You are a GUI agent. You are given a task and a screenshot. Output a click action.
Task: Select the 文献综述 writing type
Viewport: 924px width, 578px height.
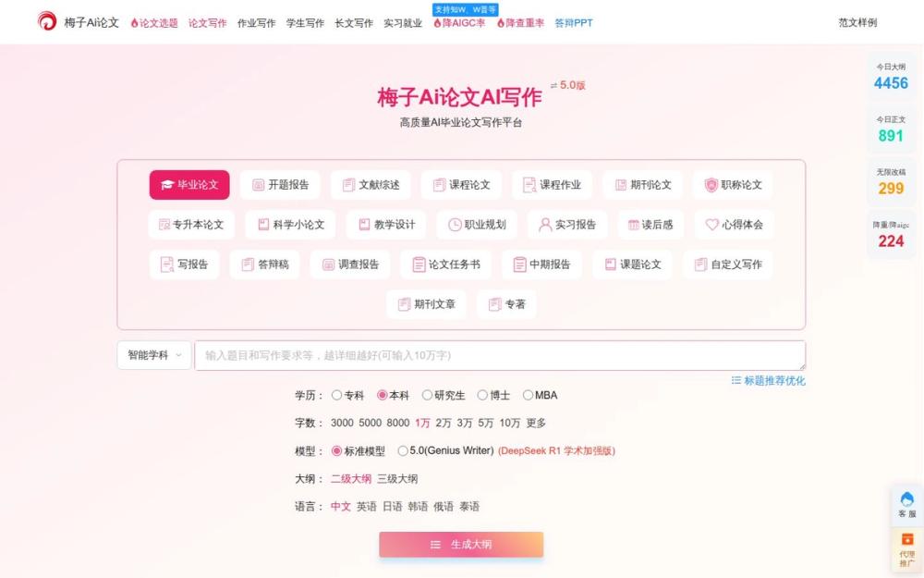point(371,184)
